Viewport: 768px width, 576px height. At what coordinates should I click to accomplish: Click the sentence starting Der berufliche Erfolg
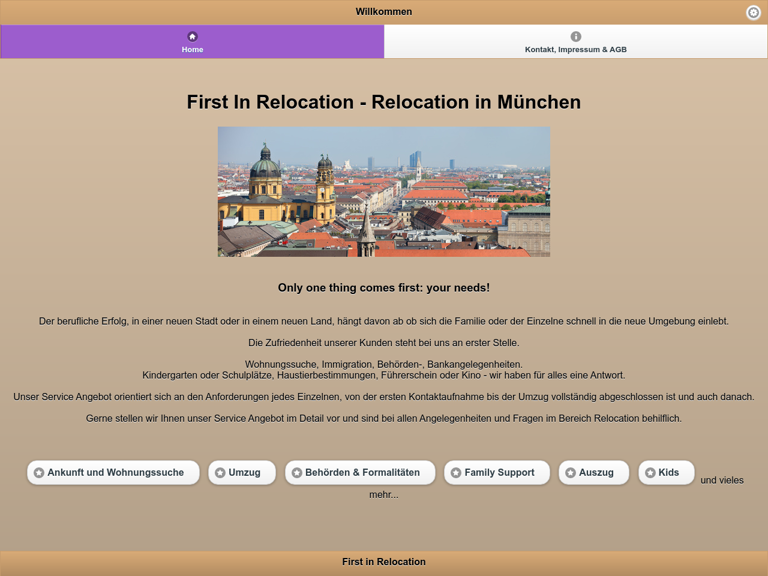click(384, 321)
